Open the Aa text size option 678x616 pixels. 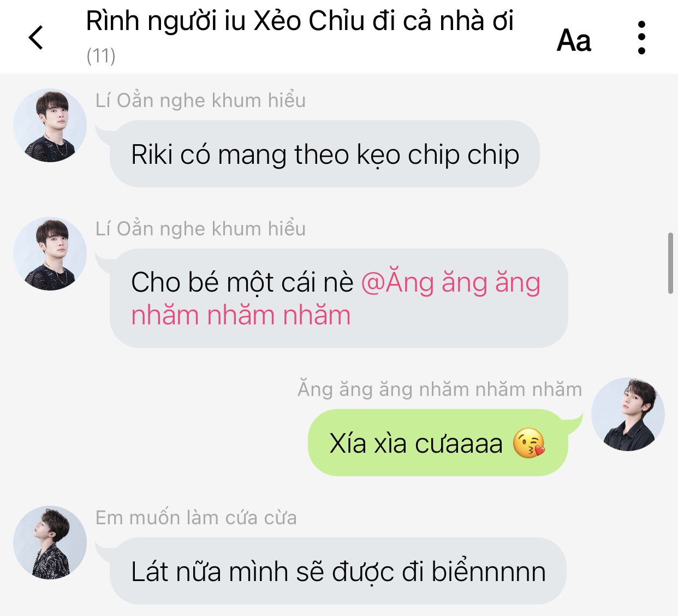pos(574,40)
